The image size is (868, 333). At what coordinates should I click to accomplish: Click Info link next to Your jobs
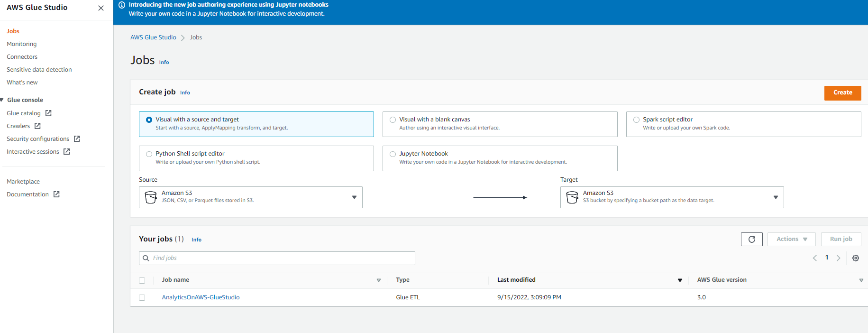(x=196, y=240)
